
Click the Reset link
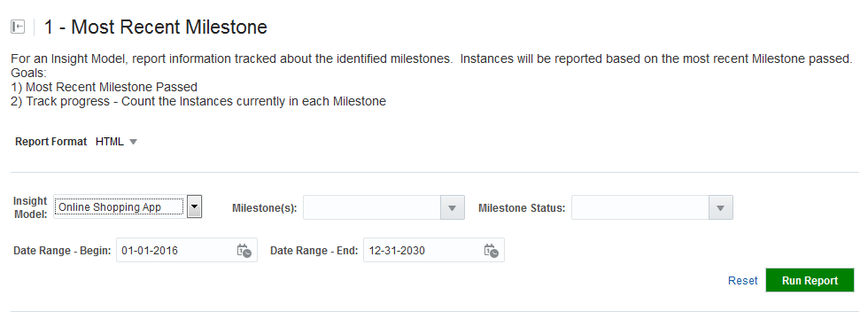tap(742, 280)
